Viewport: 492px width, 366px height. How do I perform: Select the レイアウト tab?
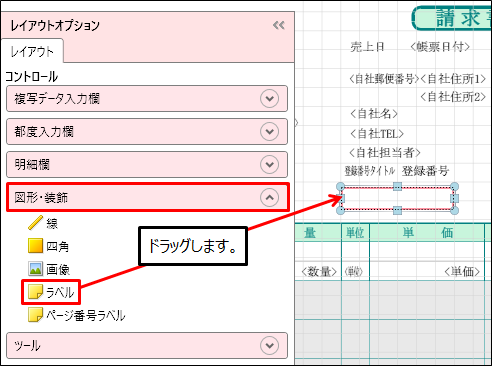32,51
